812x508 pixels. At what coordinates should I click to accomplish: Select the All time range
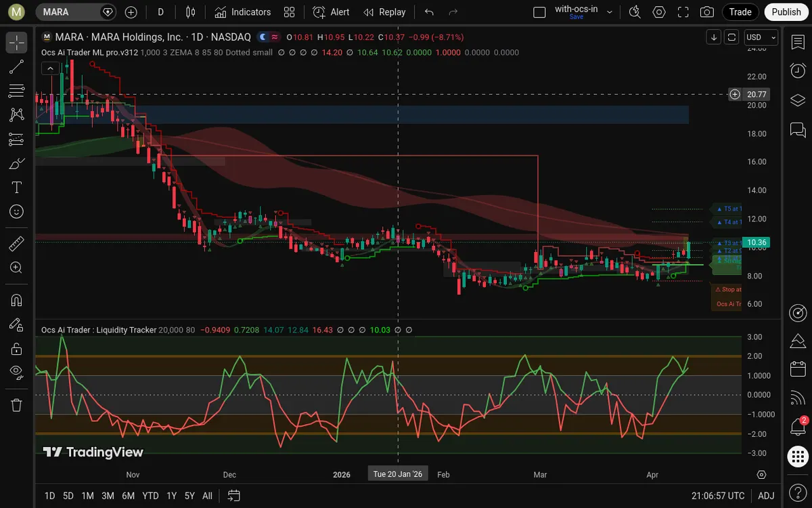208,496
